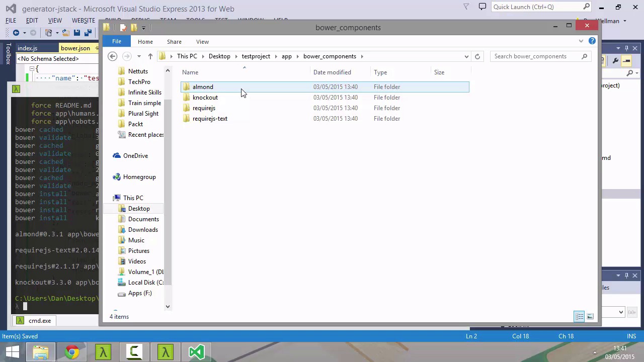Viewport: 644px width, 362px height.
Task: Expand the Explorer ribbon with the chevron
Action: click(581, 41)
